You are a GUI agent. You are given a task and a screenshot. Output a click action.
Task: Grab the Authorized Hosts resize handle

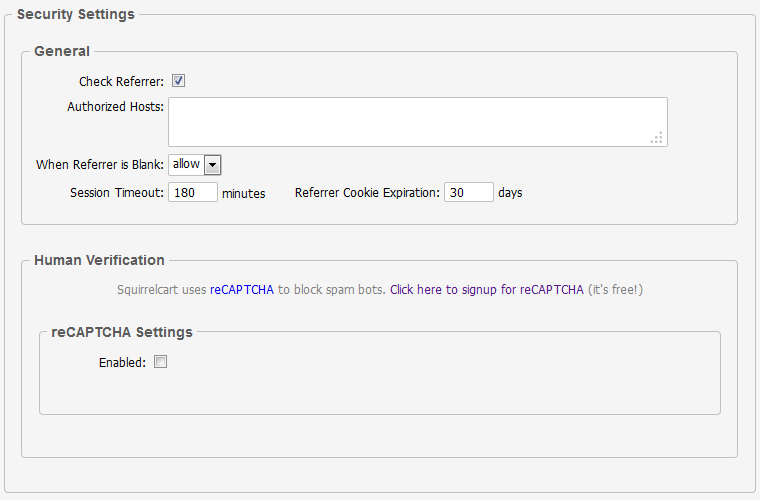(x=657, y=138)
